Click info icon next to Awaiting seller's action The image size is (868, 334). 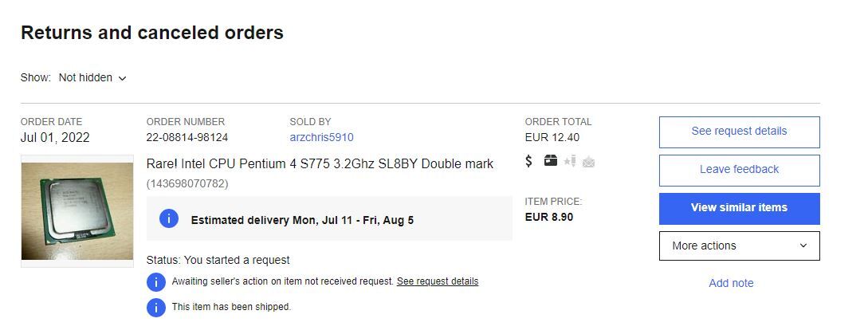156,281
